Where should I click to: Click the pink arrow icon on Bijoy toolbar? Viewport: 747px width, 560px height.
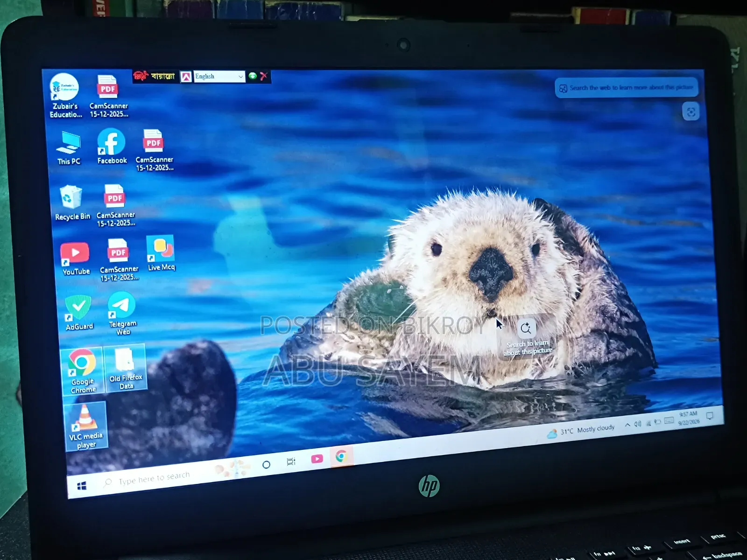coord(186,77)
